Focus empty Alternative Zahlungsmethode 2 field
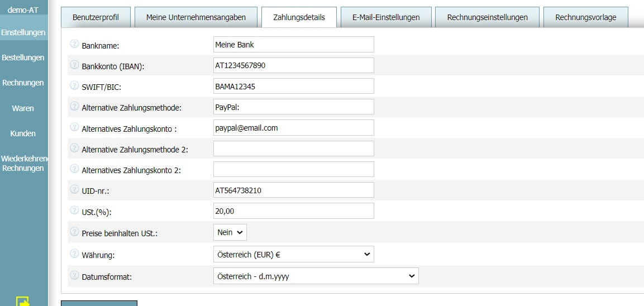This screenshot has height=306, width=644. tap(294, 149)
